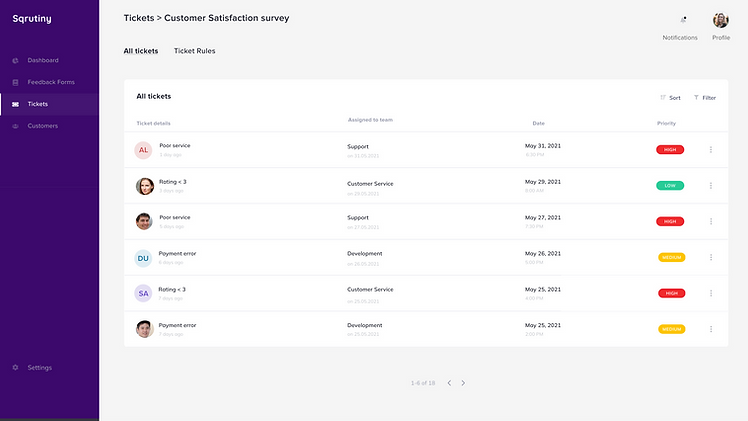Go to the previous page of tickets
The image size is (748, 421).
(x=449, y=383)
